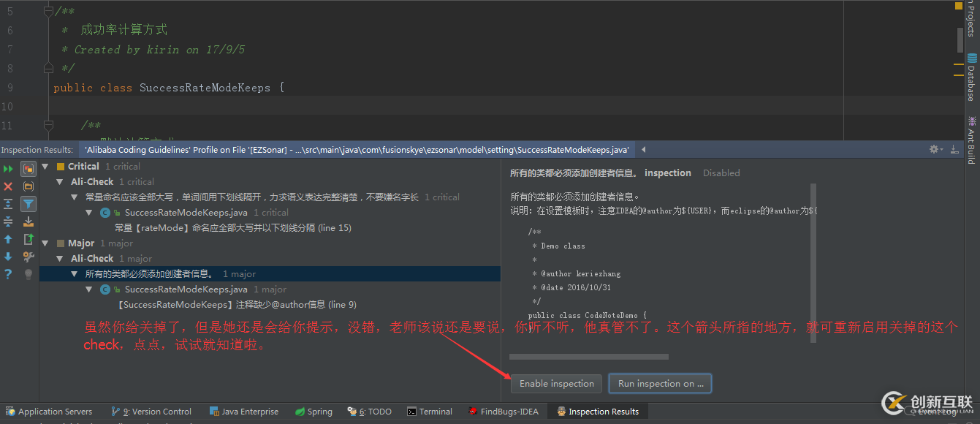Image resolution: width=980 pixels, height=424 pixels.
Task: Click the 成功率计算方式 comment line in editor
Action: point(124,30)
